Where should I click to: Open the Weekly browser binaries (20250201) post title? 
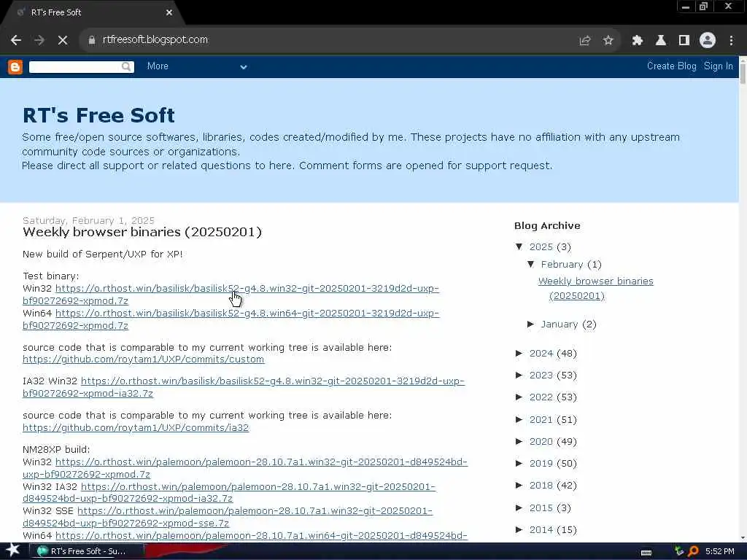pyautogui.click(x=142, y=232)
